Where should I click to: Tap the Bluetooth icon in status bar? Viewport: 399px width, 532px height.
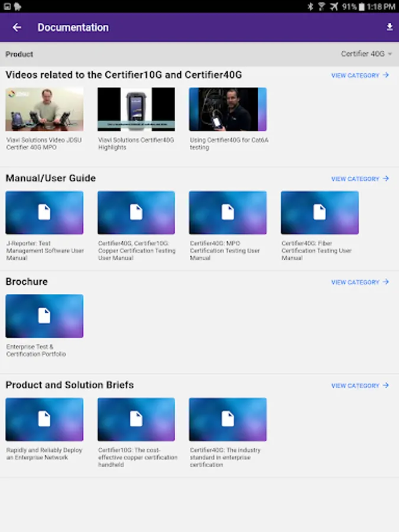[310, 7]
